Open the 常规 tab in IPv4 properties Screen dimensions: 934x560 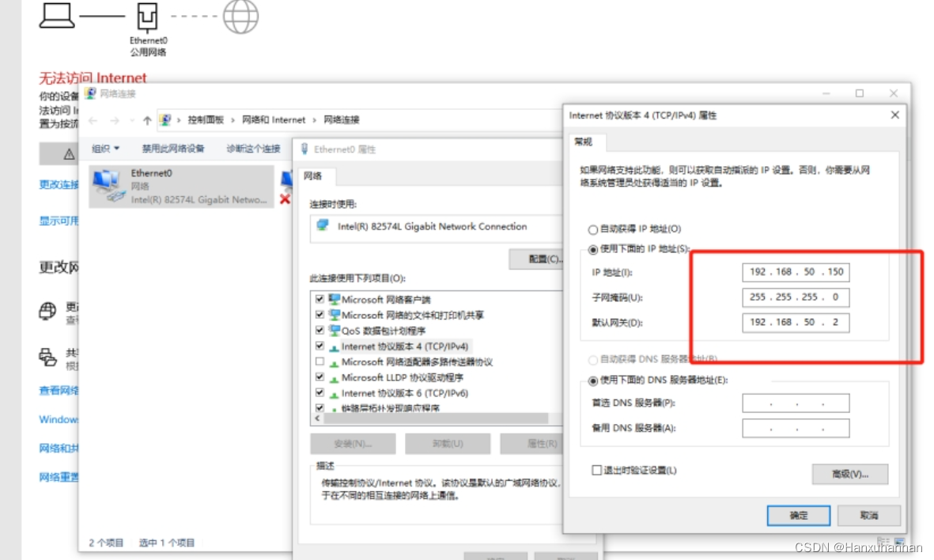click(584, 142)
